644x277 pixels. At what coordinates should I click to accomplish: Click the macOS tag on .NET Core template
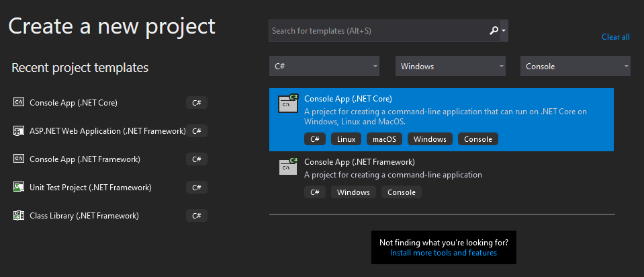pos(384,139)
